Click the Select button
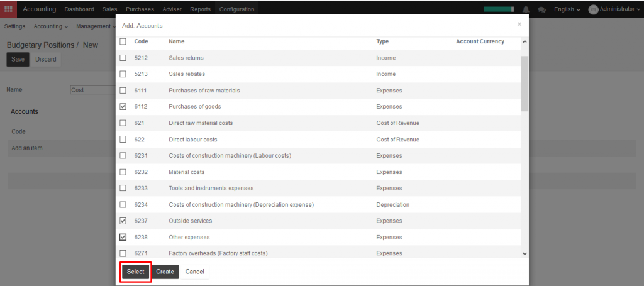644x286 pixels. pos(136,272)
